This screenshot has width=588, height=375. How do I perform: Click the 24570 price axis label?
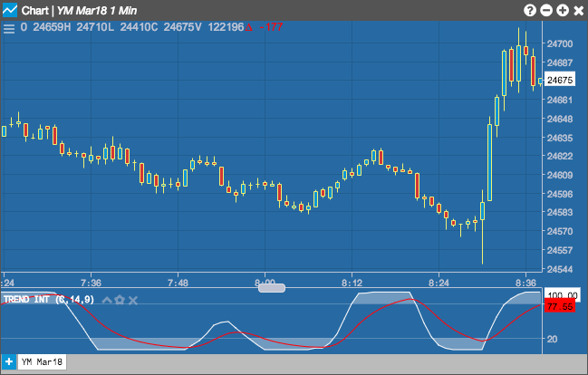tap(560, 231)
